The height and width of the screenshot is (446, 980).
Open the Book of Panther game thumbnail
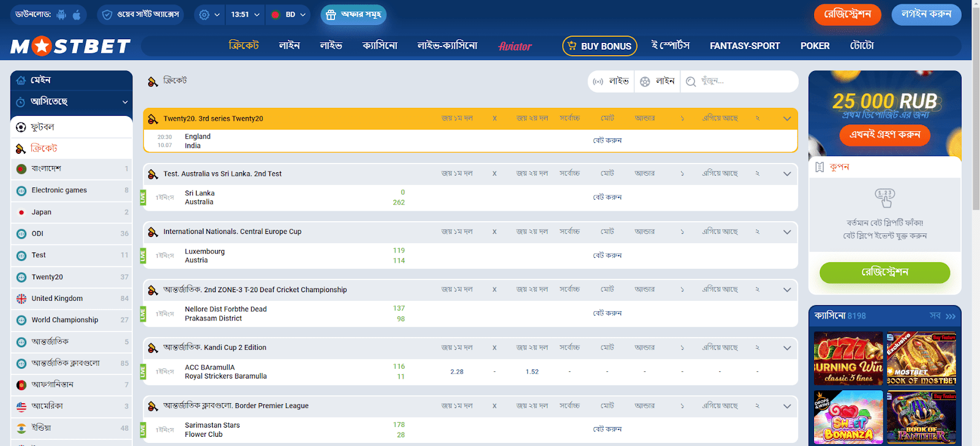(x=921, y=418)
